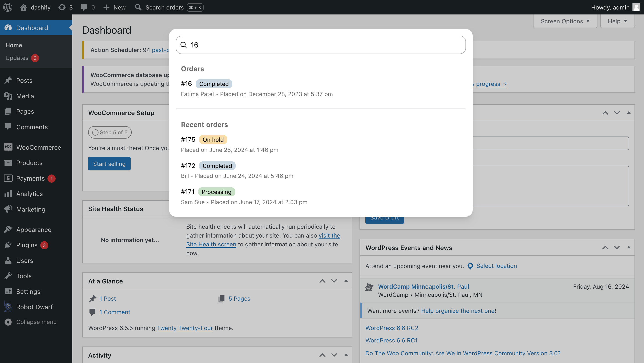The width and height of the screenshot is (644, 363).
Task: Click Start selling button
Action: pos(109,164)
